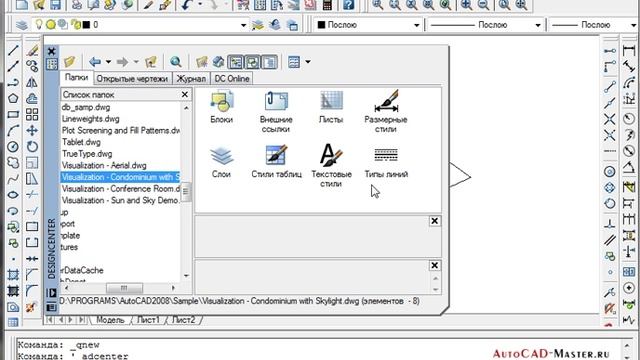Open the Layer Properties Manager icon
The width and height of the screenshot is (640, 360).
pos(22,25)
